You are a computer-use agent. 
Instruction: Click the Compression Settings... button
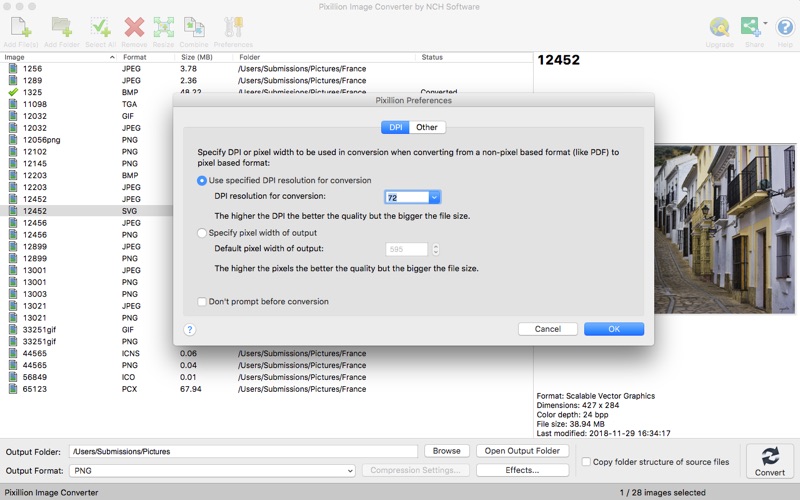pos(415,470)
